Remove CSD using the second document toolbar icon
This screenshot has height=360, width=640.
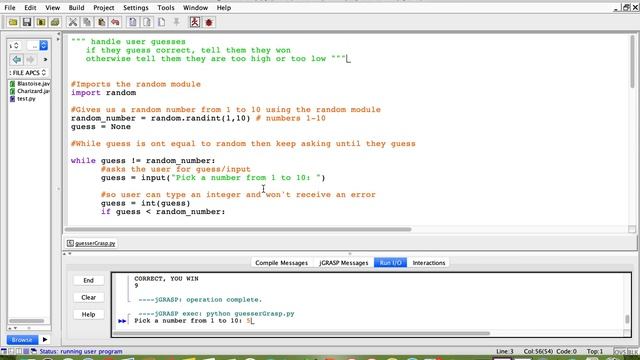click(147, 22)
